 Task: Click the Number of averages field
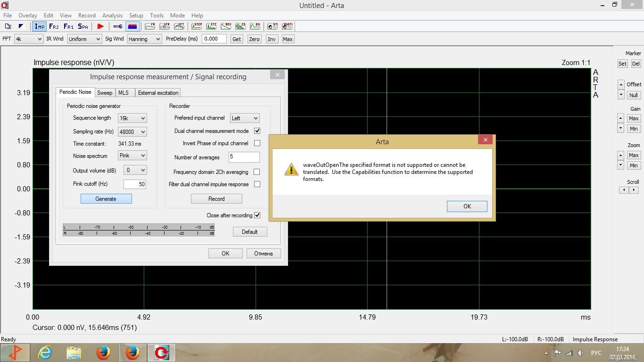pyautogui.click(x=244, y=157)
